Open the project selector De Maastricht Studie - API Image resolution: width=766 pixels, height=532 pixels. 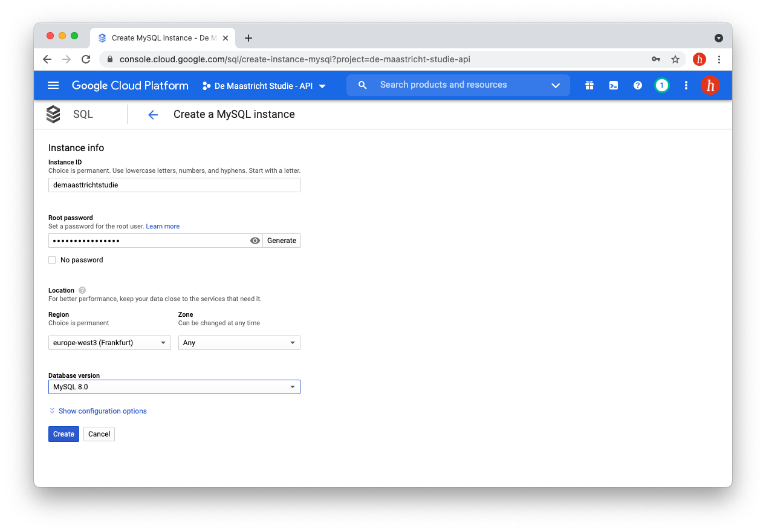pos(264,86)
